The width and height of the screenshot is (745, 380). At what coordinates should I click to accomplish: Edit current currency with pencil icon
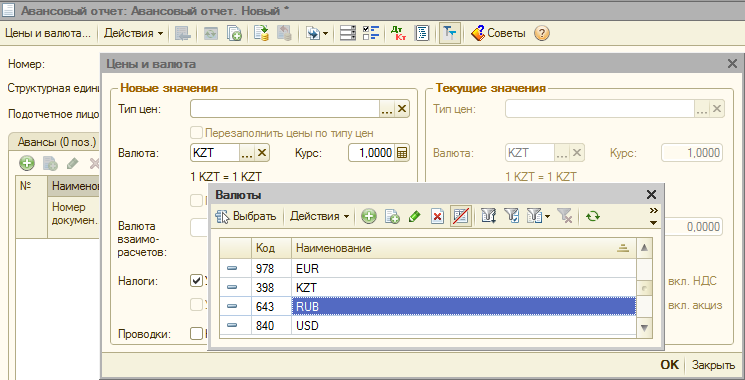pos(414,217)
